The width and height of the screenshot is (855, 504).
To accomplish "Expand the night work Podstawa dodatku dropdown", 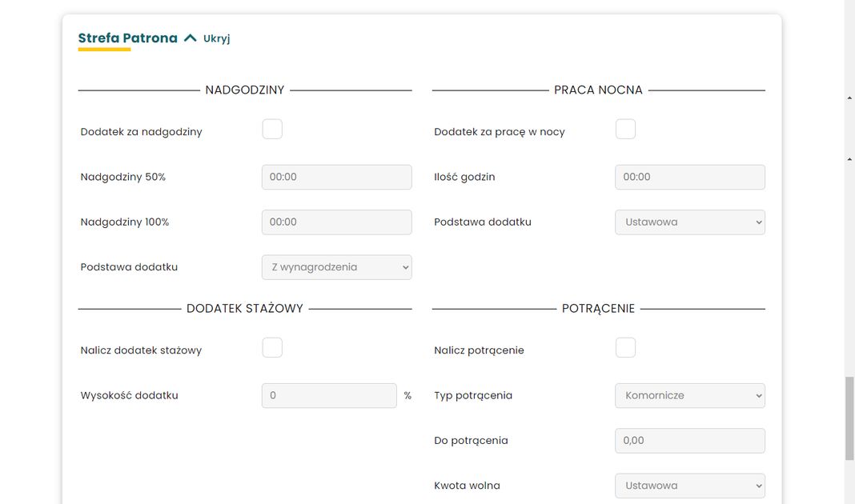I will coord(689,222).
